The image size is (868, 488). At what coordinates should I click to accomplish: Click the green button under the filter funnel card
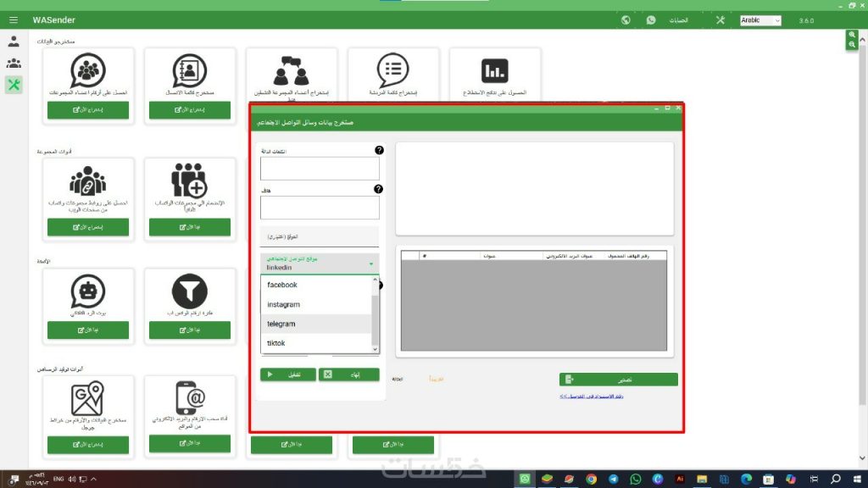[x=189, y=330]
